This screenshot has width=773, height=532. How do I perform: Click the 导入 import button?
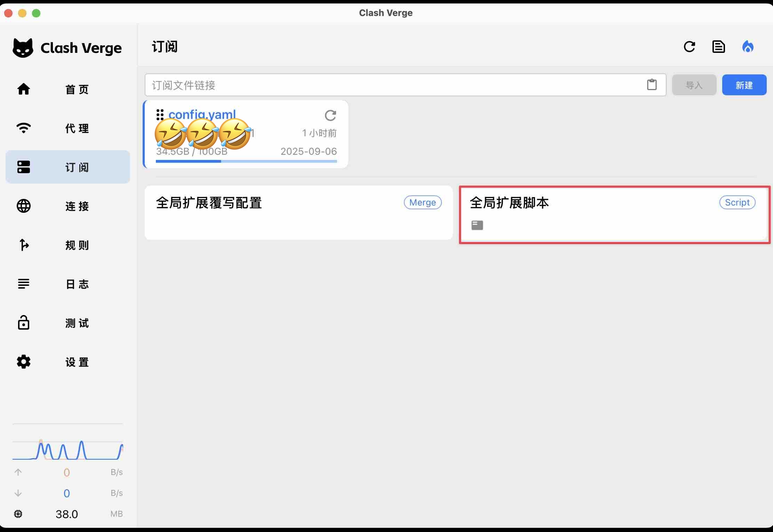pyautogui.click(x=694, y=85)
